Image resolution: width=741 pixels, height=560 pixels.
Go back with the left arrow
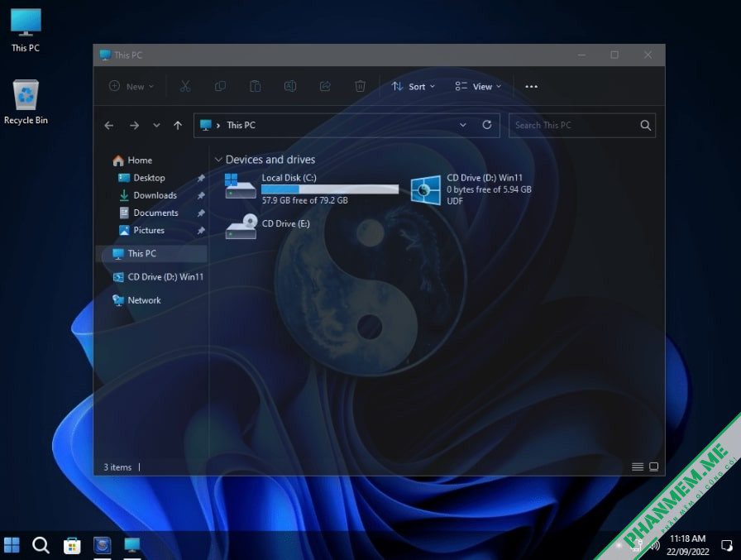(x=109, y=125)
